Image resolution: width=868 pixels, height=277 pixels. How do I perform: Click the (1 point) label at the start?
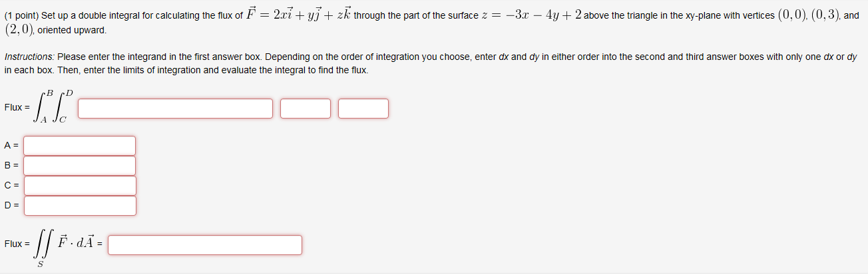tap(21, 15)
